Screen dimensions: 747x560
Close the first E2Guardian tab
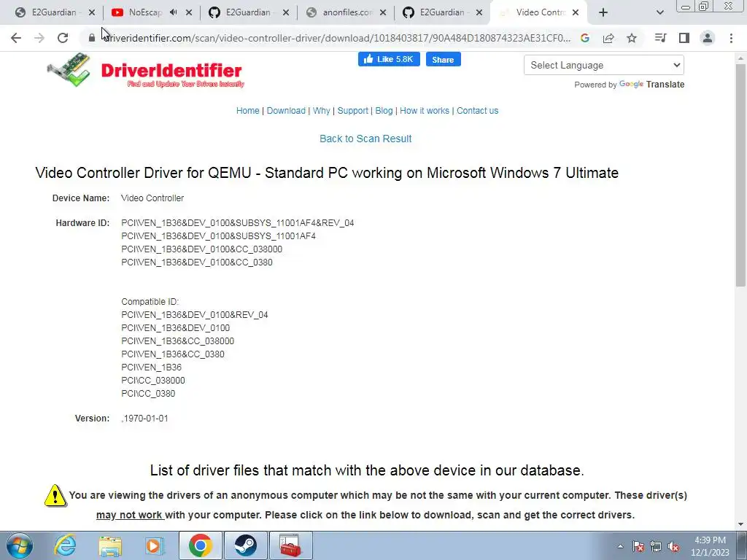coord(92,12)
